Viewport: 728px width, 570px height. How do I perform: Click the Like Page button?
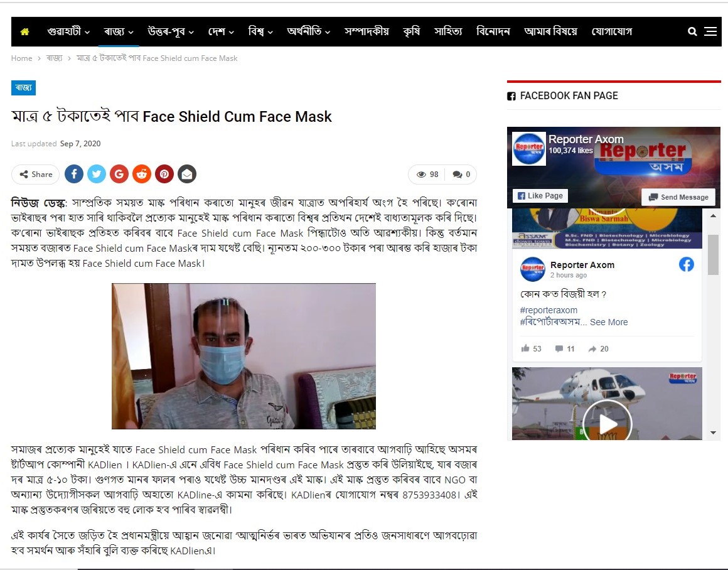coord(540,196)
